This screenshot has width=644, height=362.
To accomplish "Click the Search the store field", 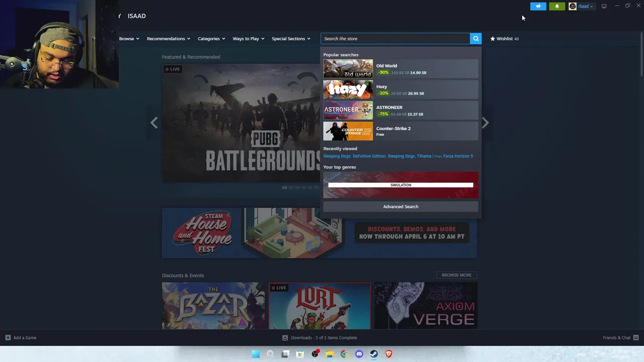I will [x=395, y=39].
